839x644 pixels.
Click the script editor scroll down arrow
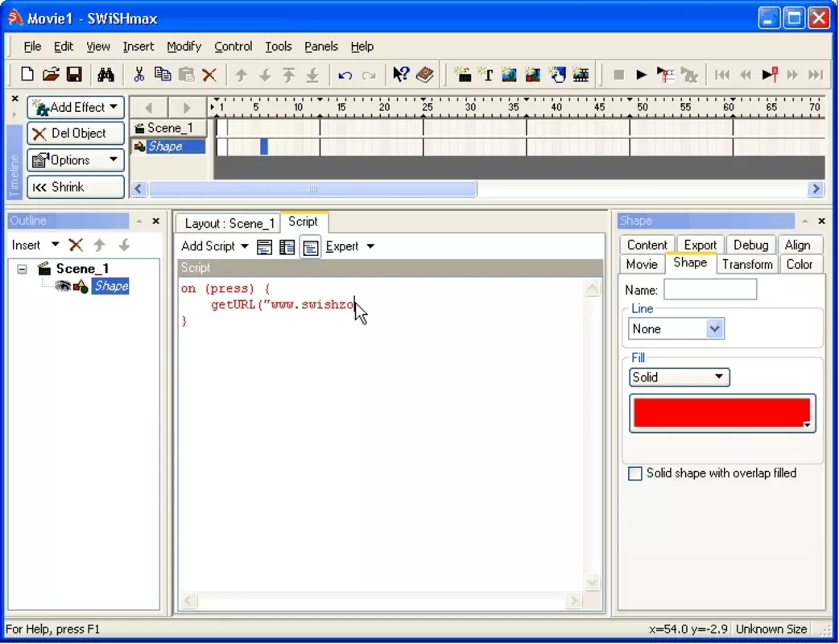(592, 582)
